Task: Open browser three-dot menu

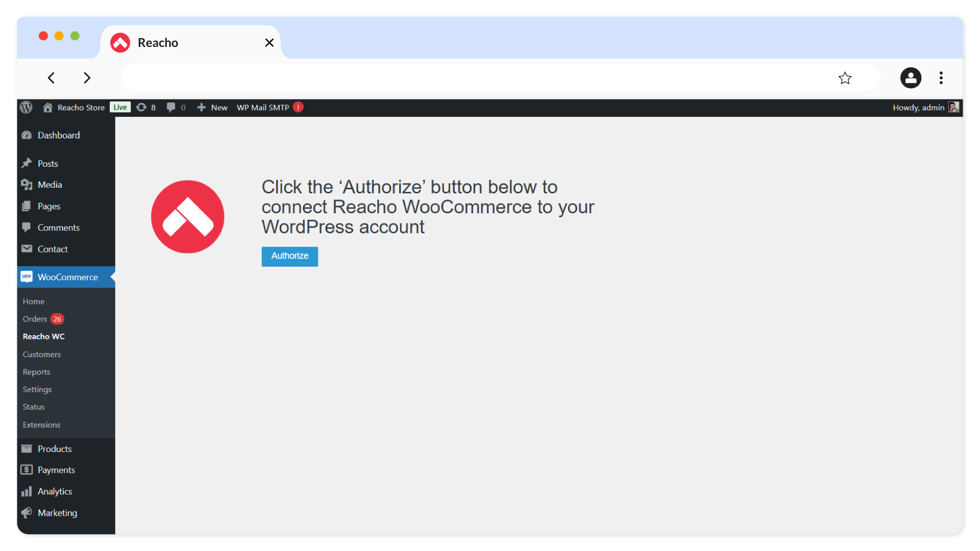Action: pyautogui.click(x=941, y=78)
